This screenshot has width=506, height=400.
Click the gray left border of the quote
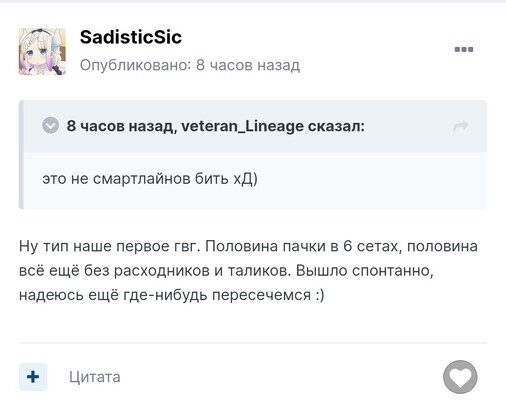[21, 155]
